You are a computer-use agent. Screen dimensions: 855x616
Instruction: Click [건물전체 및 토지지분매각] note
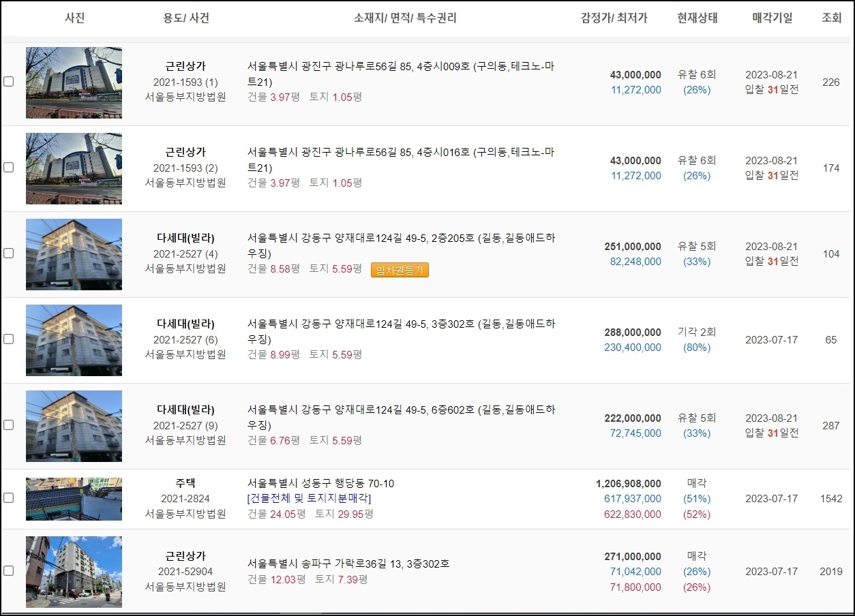click(x=309, y=499)
